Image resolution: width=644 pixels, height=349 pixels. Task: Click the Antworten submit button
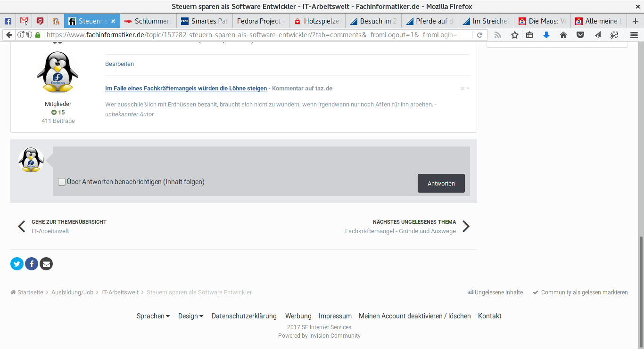441,183
